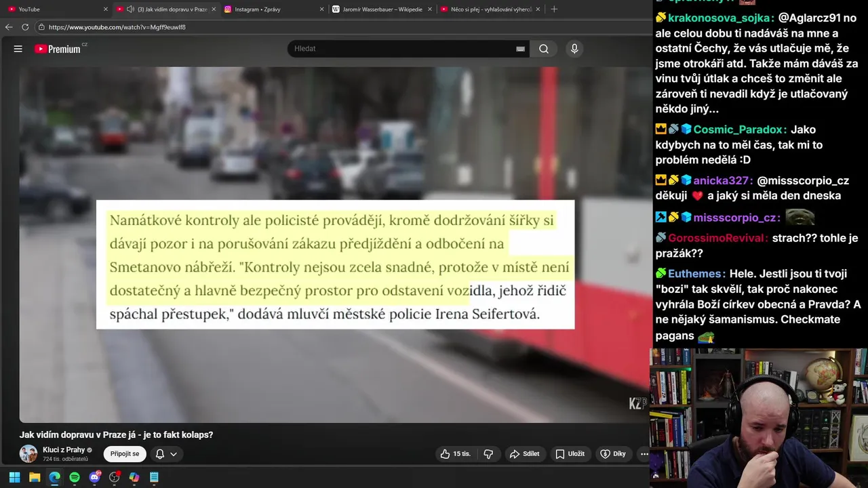This screenshot has height=488, width=868.
Task: Open Kluci z Prahy channel avatar
Action: click(x=28, y=454)
